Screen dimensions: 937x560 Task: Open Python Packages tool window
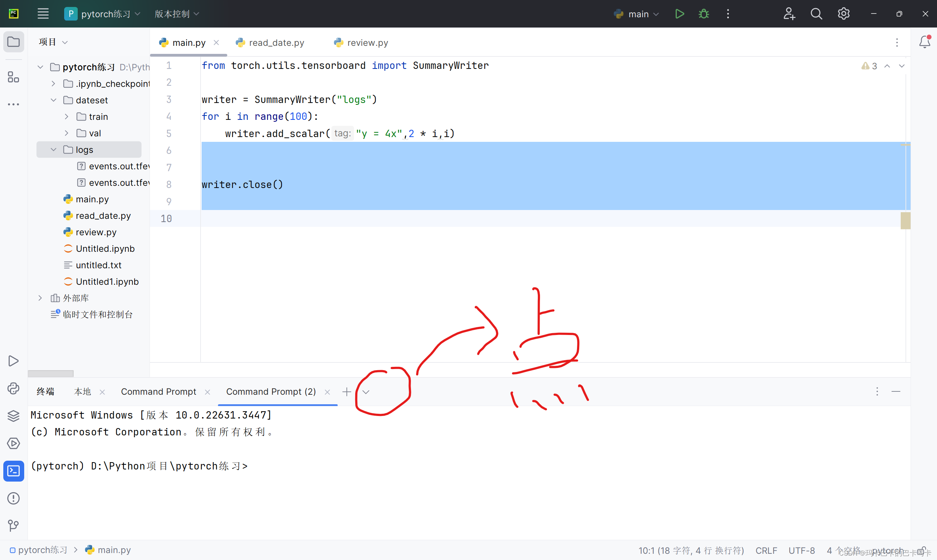pos(14,416)
